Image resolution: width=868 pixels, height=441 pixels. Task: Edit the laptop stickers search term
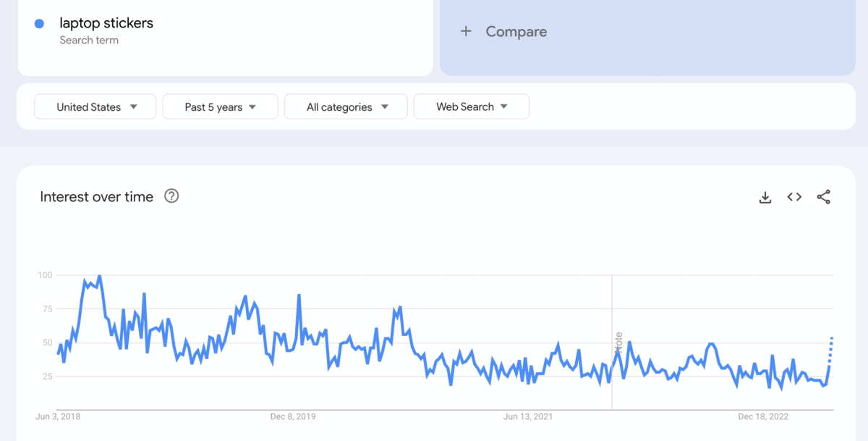(106, 23)
